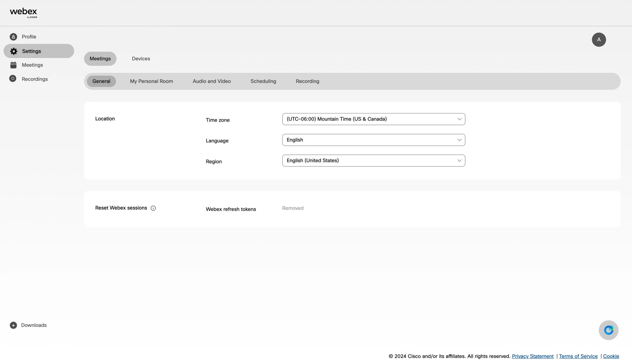Click the Terms of Service link

(578, 356)
